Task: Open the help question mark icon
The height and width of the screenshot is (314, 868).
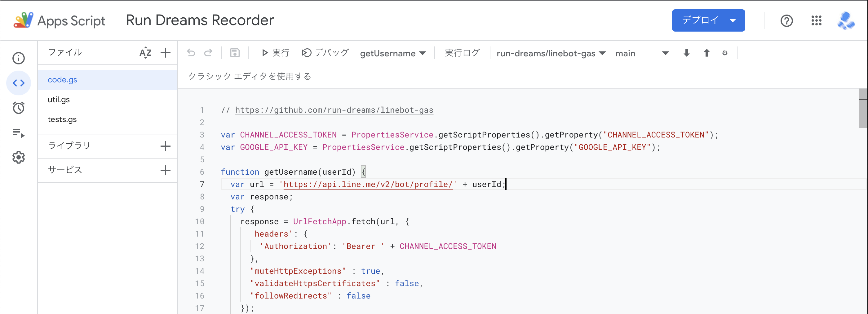Action: click(x=786, y=21)
